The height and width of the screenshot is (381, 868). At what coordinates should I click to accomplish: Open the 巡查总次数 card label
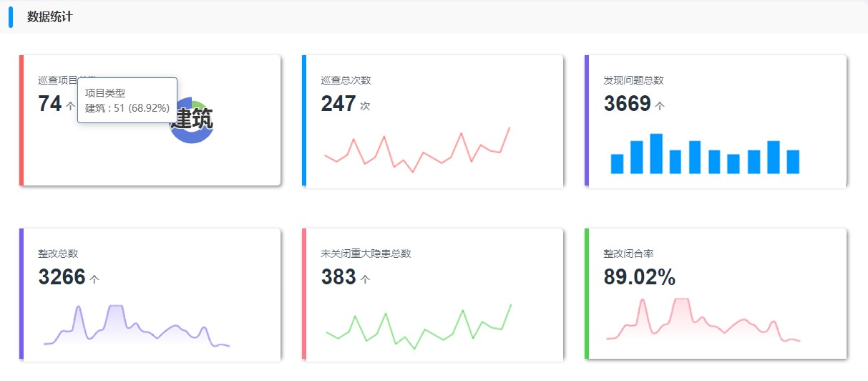[346, 80]
